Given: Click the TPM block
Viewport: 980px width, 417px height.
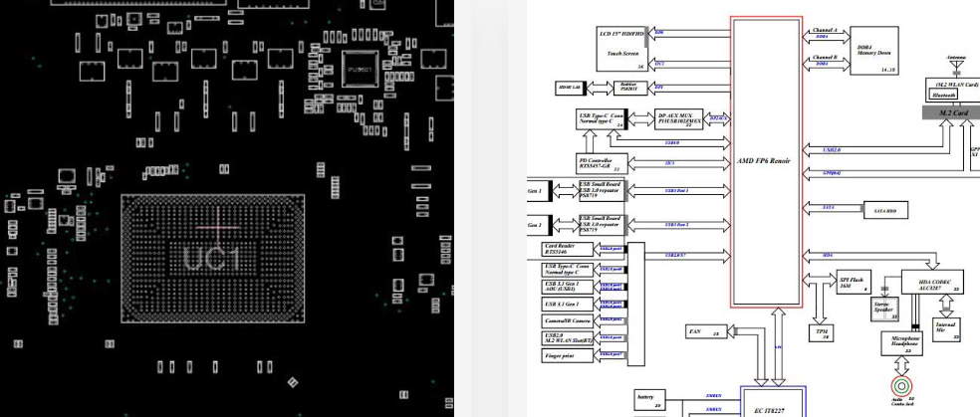Looking at the screenshot, I should (x=822, y=334).
